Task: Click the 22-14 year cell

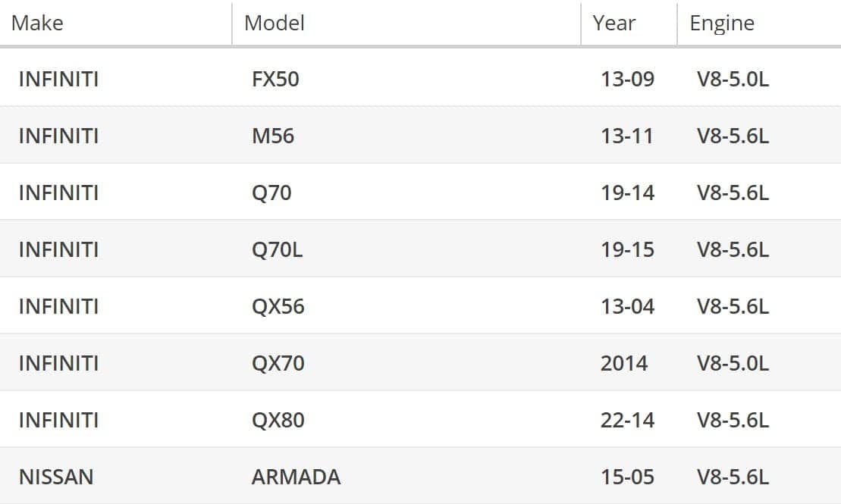Action: [627, 420]
